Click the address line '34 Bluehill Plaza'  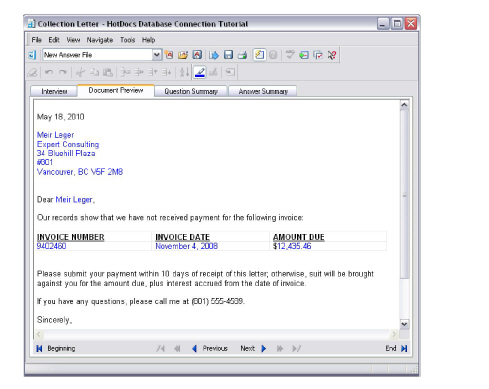tap(66, 153)
